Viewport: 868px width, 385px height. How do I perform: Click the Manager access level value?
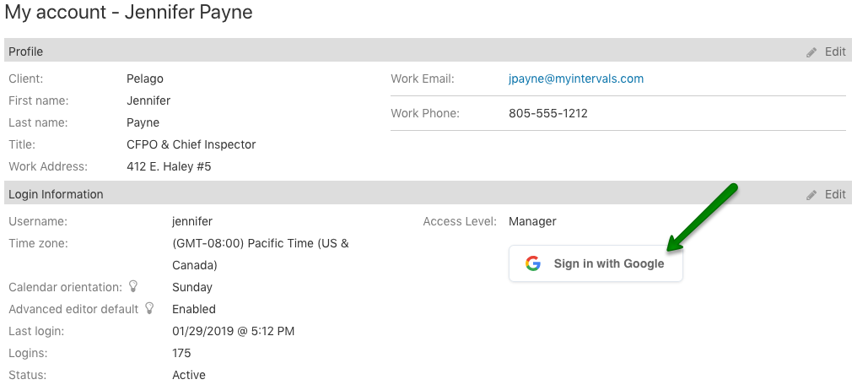coord(532,222)
